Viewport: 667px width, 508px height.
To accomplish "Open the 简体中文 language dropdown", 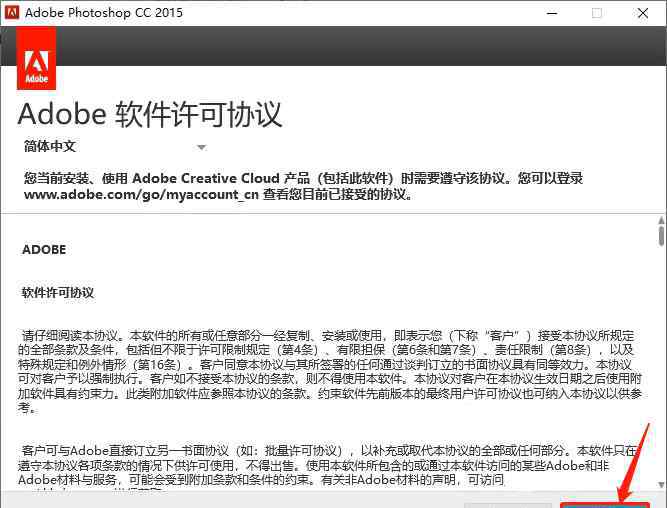I will click(x=115, y=147).
